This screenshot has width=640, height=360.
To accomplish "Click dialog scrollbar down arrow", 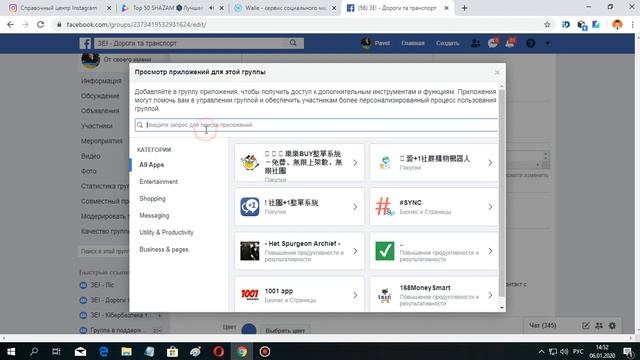I will (502, 308).
